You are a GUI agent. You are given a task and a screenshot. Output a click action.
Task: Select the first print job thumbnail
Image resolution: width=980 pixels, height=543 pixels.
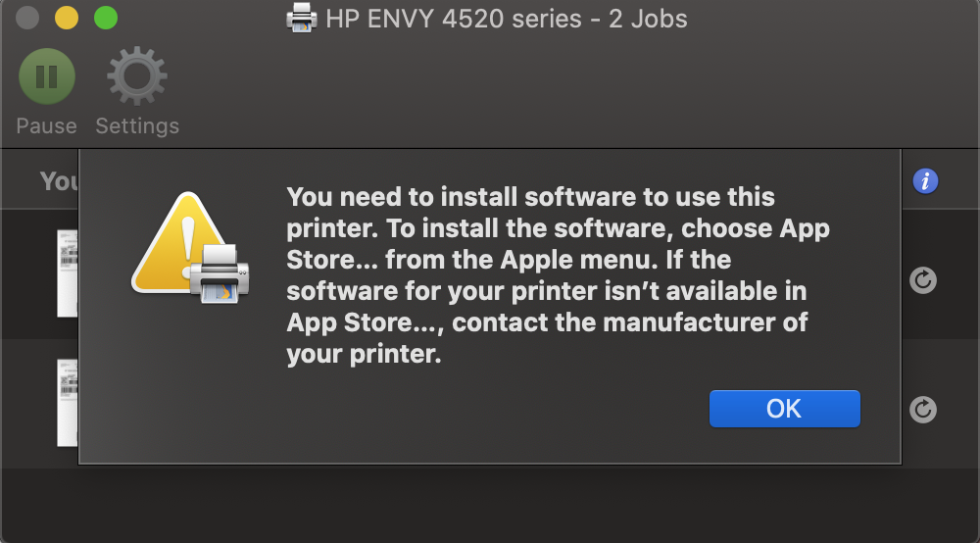point(68,273)
